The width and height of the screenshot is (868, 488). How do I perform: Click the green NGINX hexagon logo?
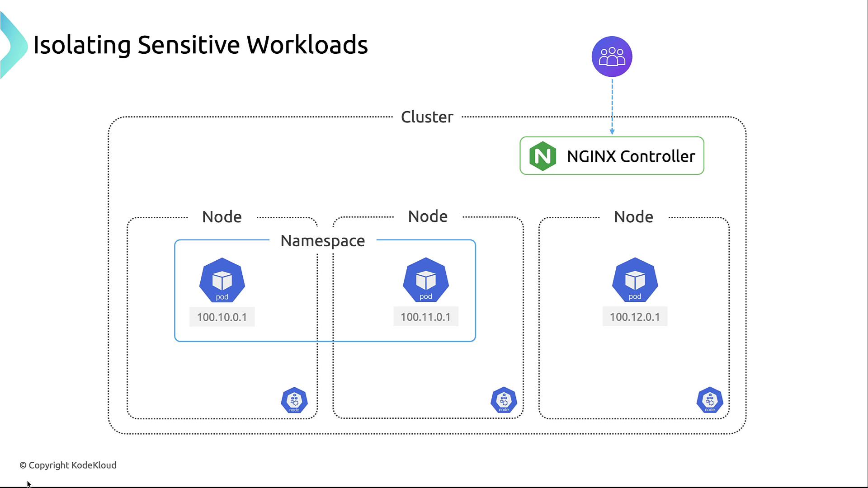click(x=542, y=156)
